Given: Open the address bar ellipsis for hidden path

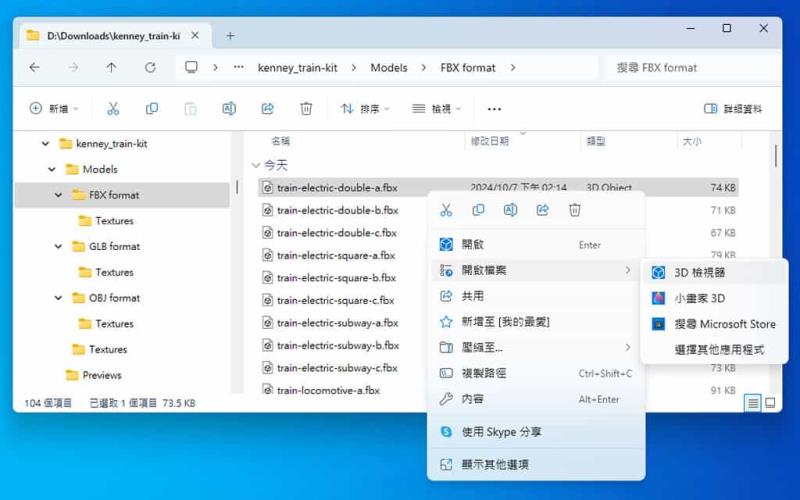Looking at the screenshot, I should pos(238,67).
